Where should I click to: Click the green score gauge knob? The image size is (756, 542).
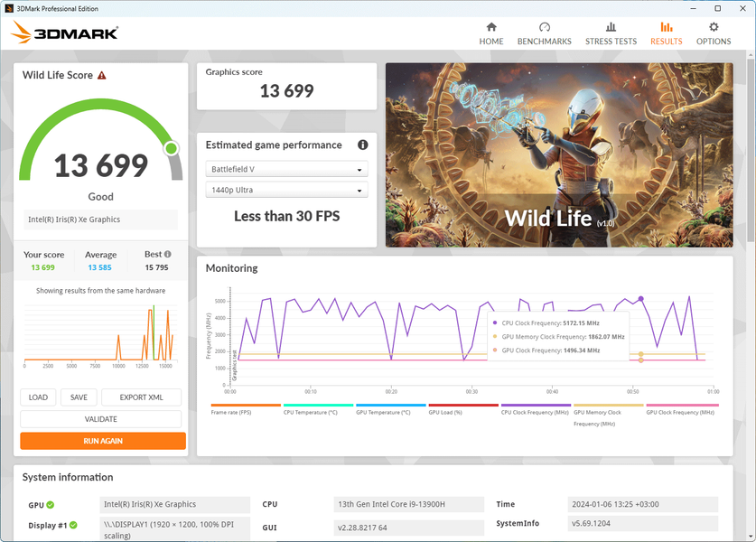[x=171, y=148]
